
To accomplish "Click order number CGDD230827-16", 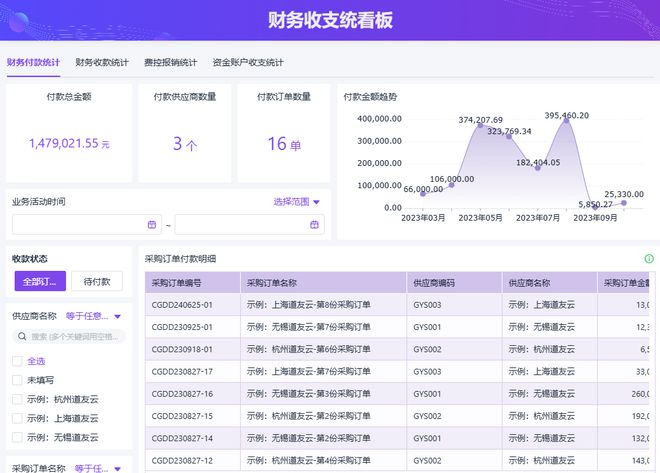I will pyautogui.click(x=182, y=394).
